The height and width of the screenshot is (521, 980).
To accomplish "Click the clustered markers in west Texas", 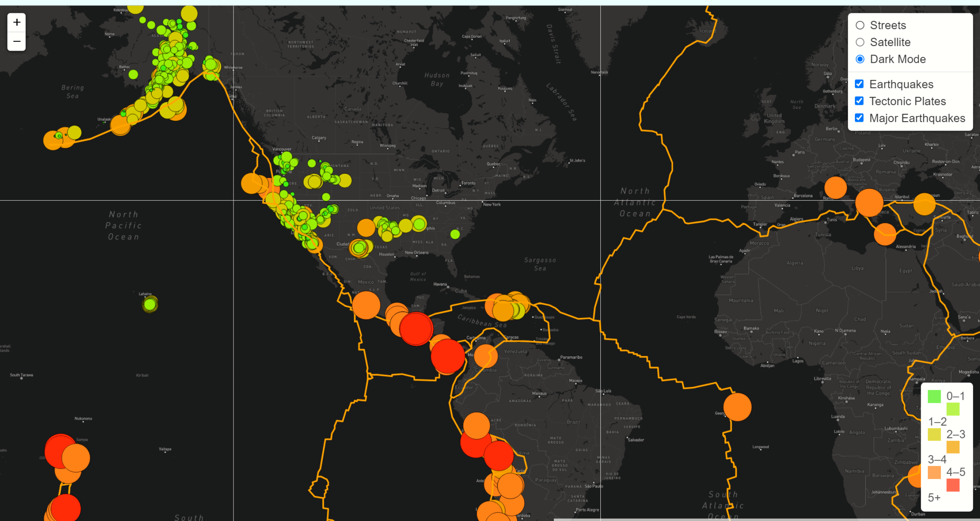I will click(x=359, y=248).
